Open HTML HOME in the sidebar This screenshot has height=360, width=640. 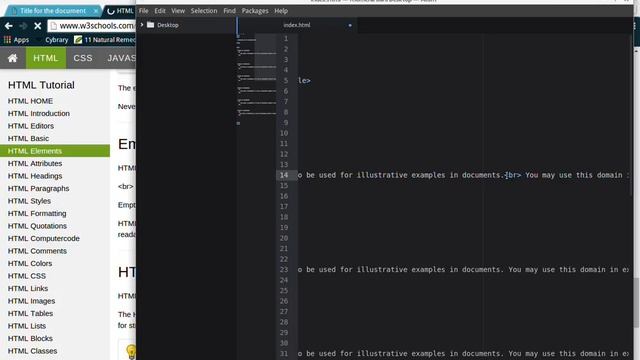coord(30,101)
